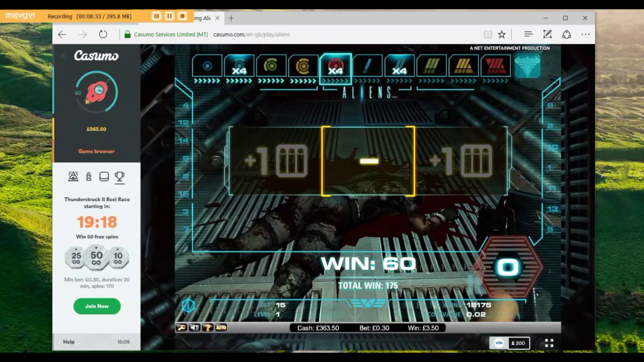Close the Aliens game tab
The image size is (644, 362).
[217, 18]
